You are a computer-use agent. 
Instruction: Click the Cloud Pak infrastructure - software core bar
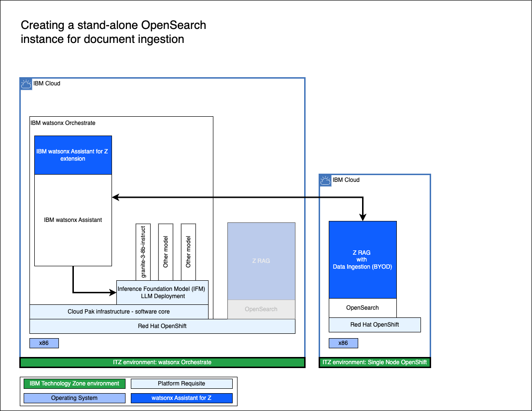(x=119, y=312)
